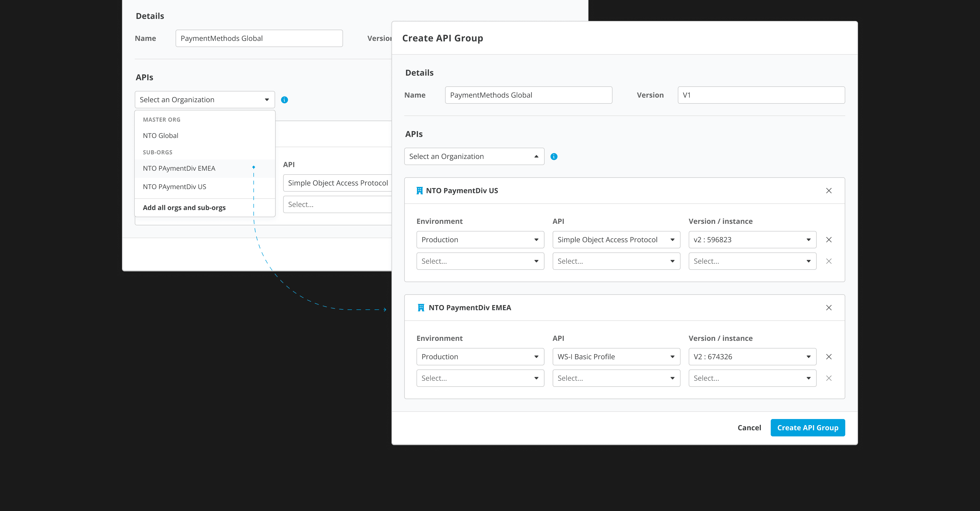Viewport: 980px width, 511px height.
Task: Open Simple Object Access Protocol API dropdown
Action: (x=616, y=240)
